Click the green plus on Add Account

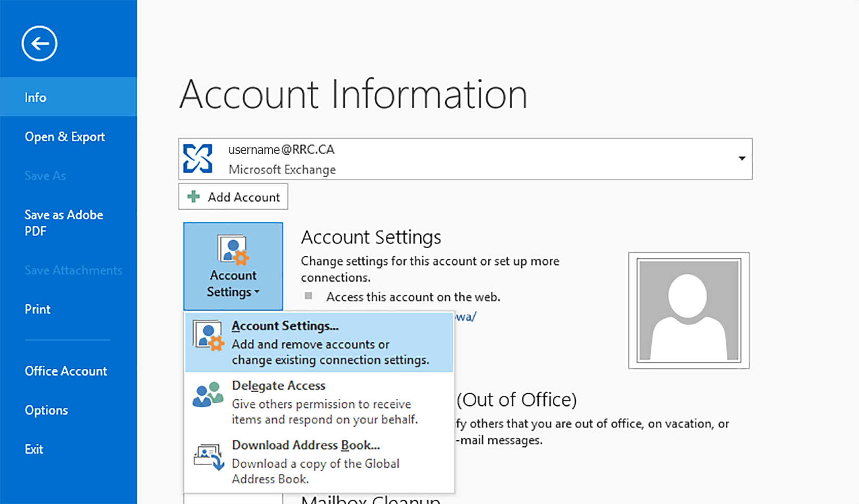point(193,197)
